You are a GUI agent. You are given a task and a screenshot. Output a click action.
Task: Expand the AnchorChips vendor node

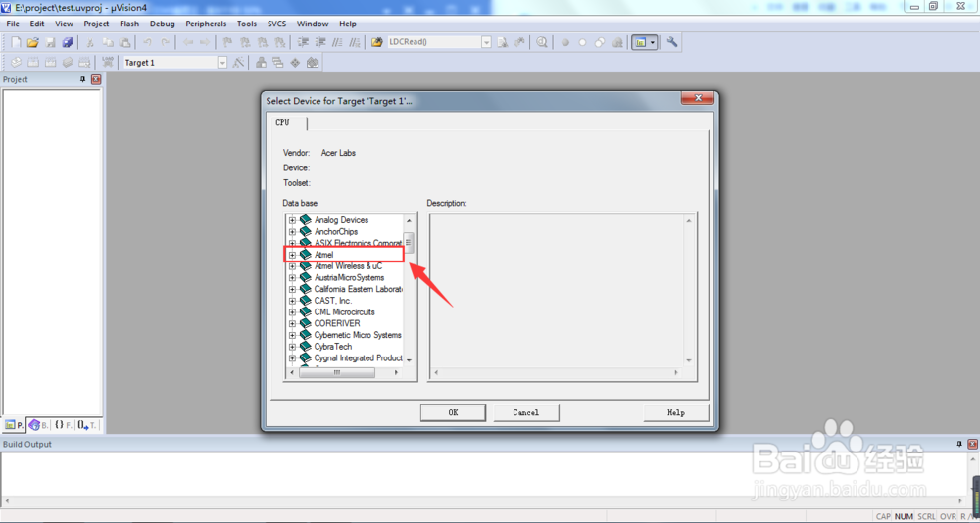tap(292, 231)
